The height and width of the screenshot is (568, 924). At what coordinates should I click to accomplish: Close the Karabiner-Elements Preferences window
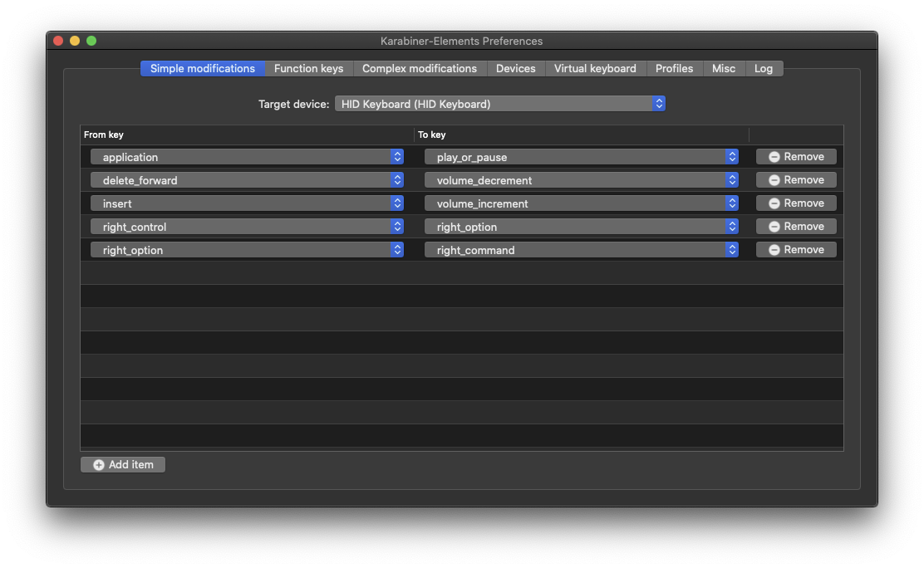(x=58, y=41)
